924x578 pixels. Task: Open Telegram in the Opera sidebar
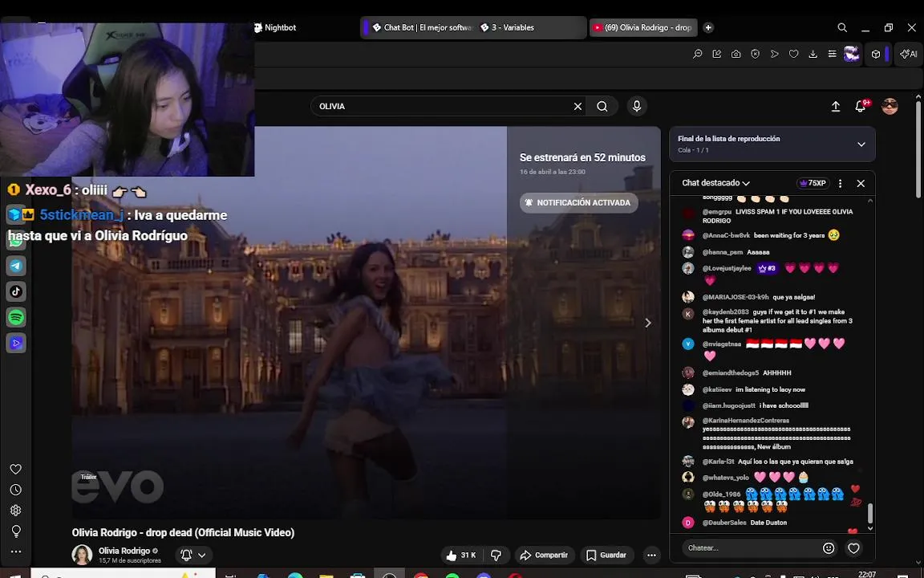16,266
